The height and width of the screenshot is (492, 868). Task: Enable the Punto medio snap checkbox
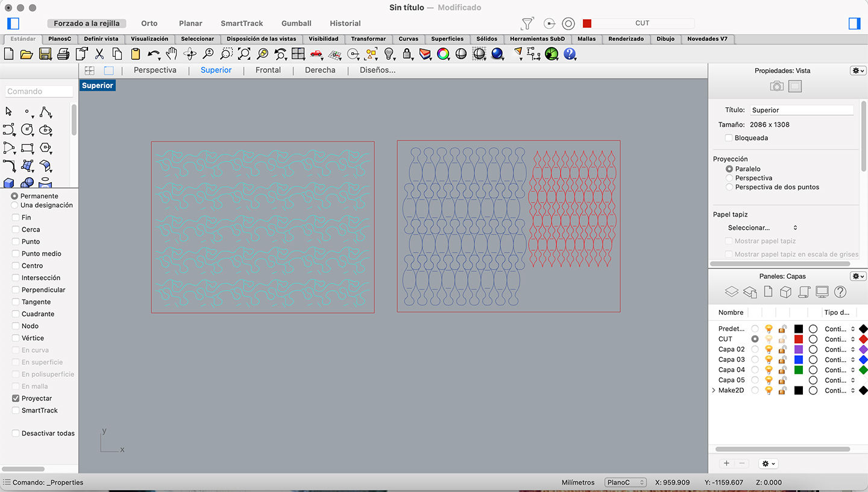pyautogui.click(x=16, y=253)
